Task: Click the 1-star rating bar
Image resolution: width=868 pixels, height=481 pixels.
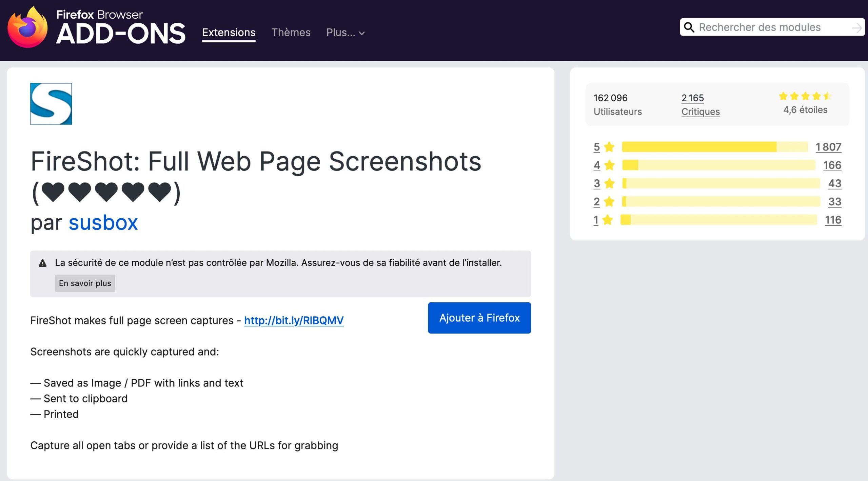Action: point(719,220)
